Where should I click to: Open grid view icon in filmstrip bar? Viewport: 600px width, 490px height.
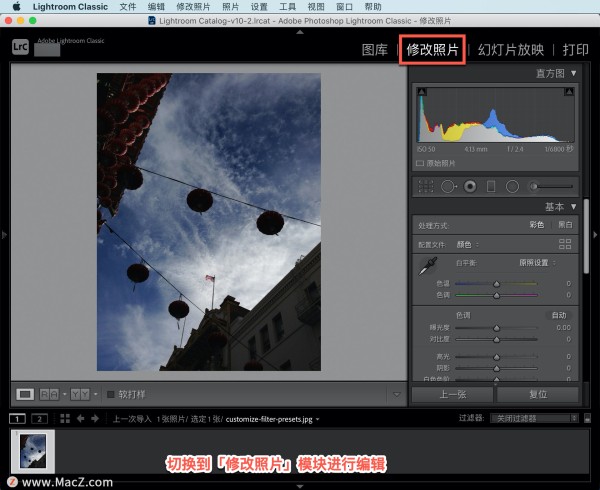coord(65,418)
